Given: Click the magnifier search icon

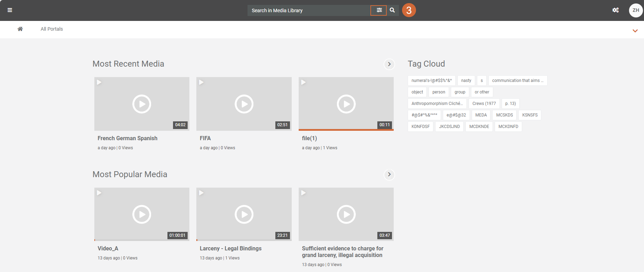Looking at the screenshot, I should tap(392, 10).
